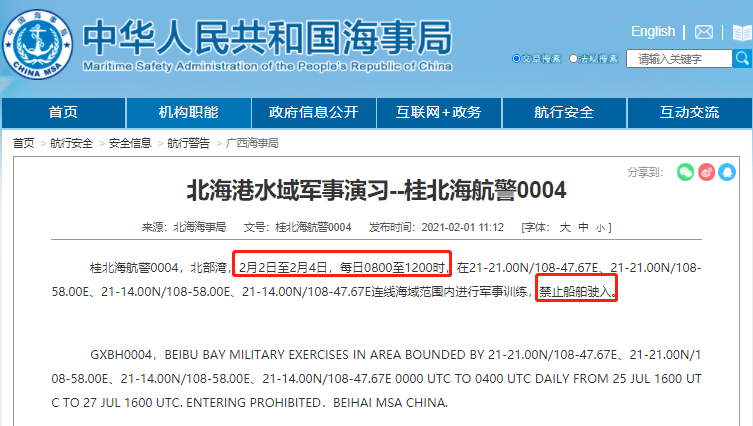The height and width of the screenshot is (426, 753).
Task: Click the blue search magnifier button
Action: click(x=742, y=59)
